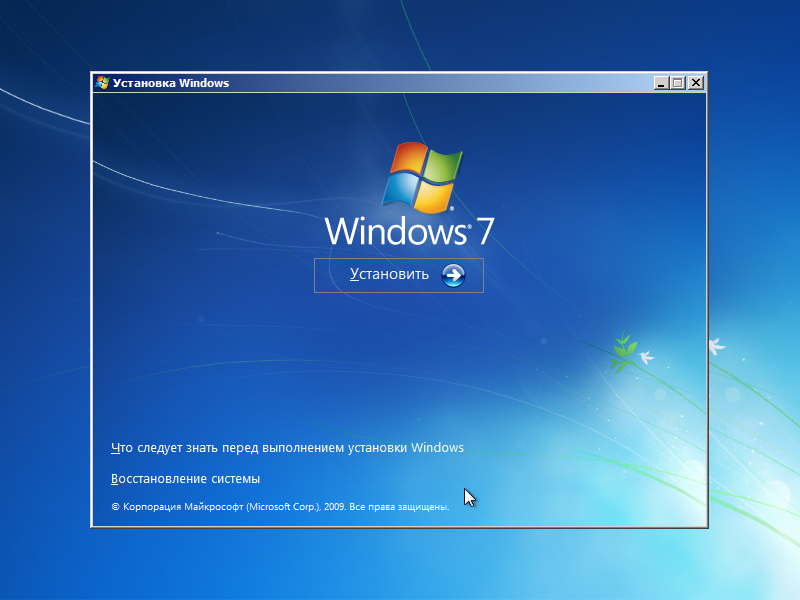Click the 'Установка Windows' title text
Screen dimensions: 800x600
click(x=171, y=83)
